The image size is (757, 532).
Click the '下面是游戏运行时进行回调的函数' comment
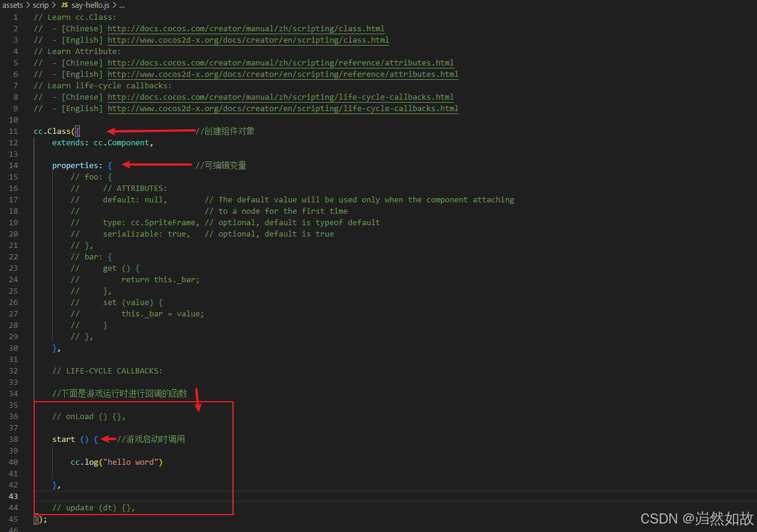[119, 393]
